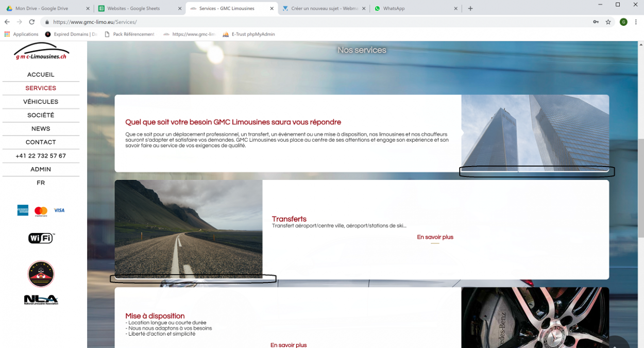Viewport: 644px width, 348px height.
Task: Maximize the Chrome window
Action: click(x=618, y=5)
